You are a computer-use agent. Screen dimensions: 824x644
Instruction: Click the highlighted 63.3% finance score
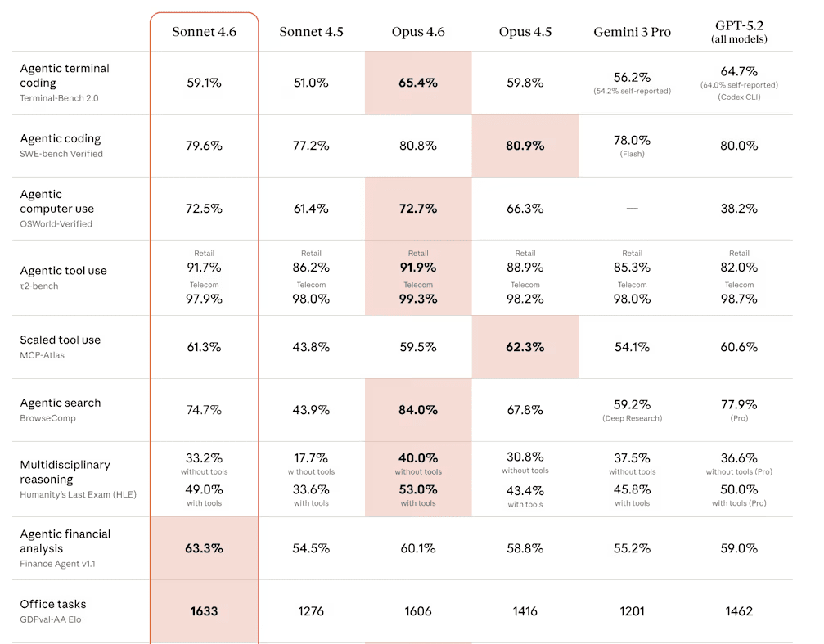tap(204, 548)
